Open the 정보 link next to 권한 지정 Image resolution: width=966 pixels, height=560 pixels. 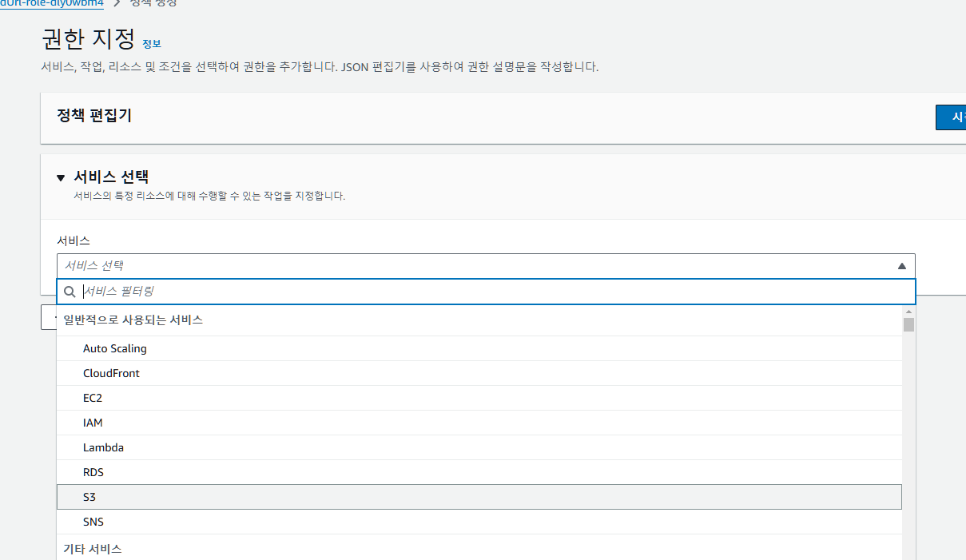coord(152,43)
